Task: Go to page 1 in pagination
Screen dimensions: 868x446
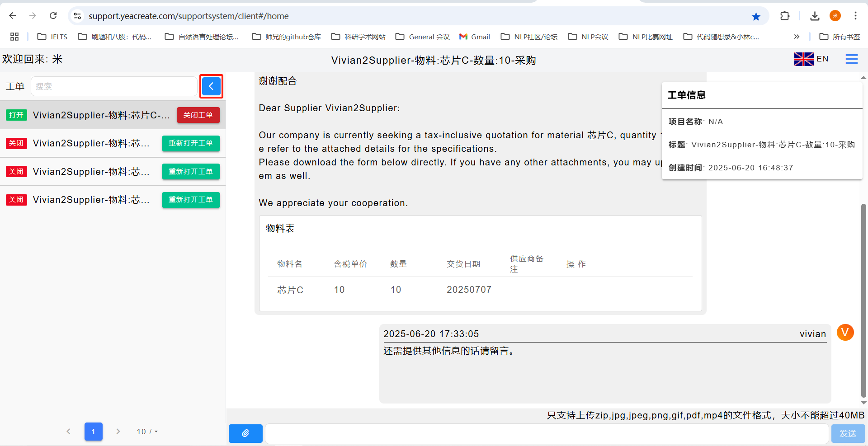Action: point(93,432)
